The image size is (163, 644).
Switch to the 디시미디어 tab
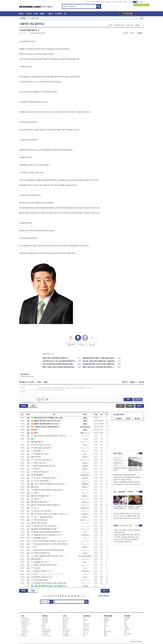click(x=122, y=492)
